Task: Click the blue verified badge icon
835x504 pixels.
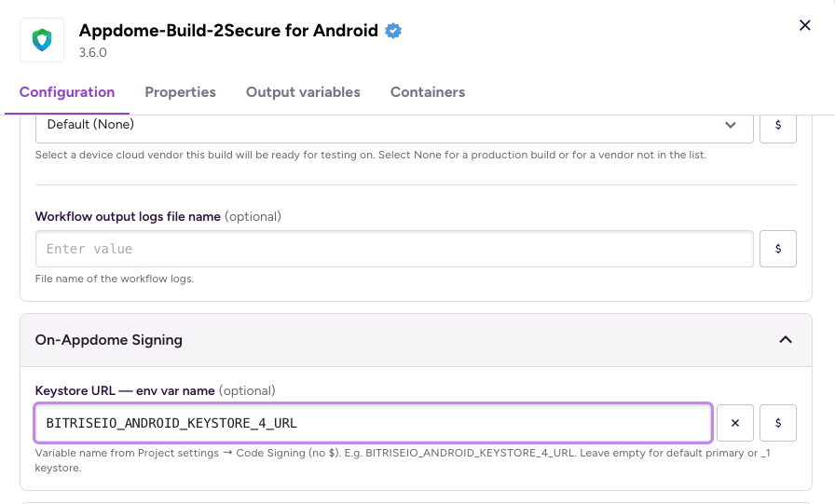Action: pos(393,31)
